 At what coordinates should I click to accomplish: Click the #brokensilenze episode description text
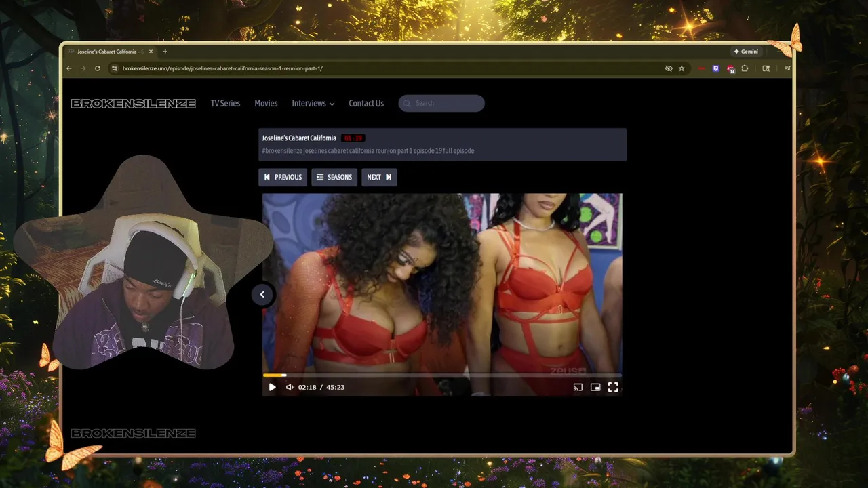click(368, 150)
